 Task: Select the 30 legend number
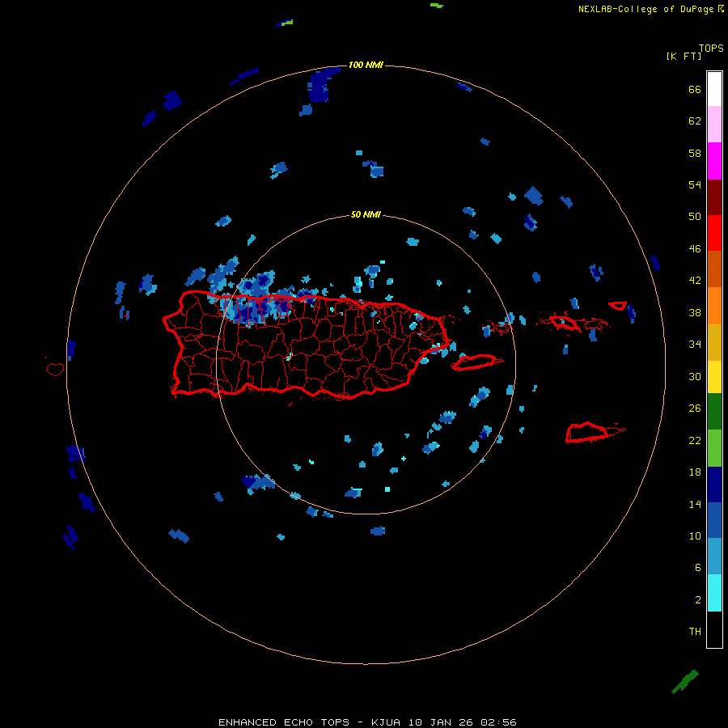pos(695,376)
